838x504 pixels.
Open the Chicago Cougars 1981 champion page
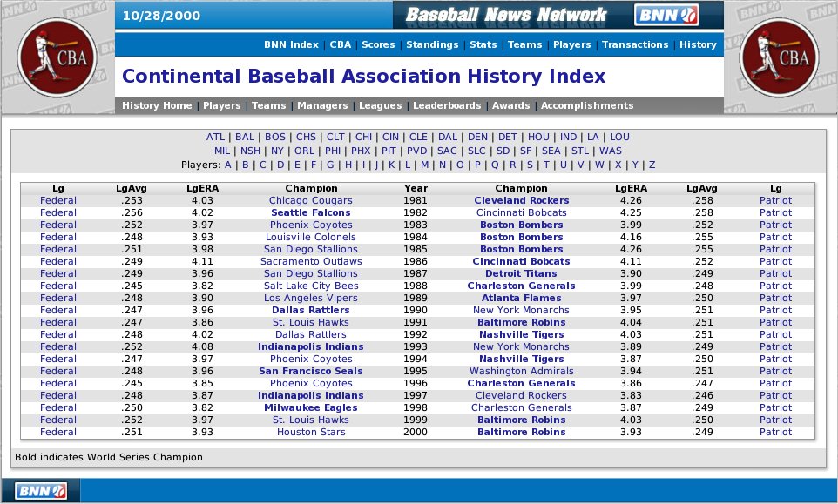tap(312, 200)
